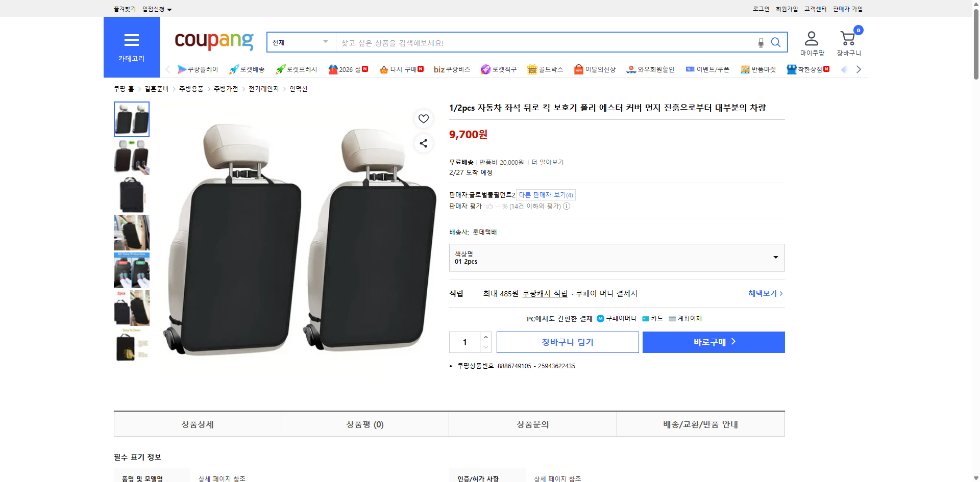Click the share icon on the product image

(423, 143)
